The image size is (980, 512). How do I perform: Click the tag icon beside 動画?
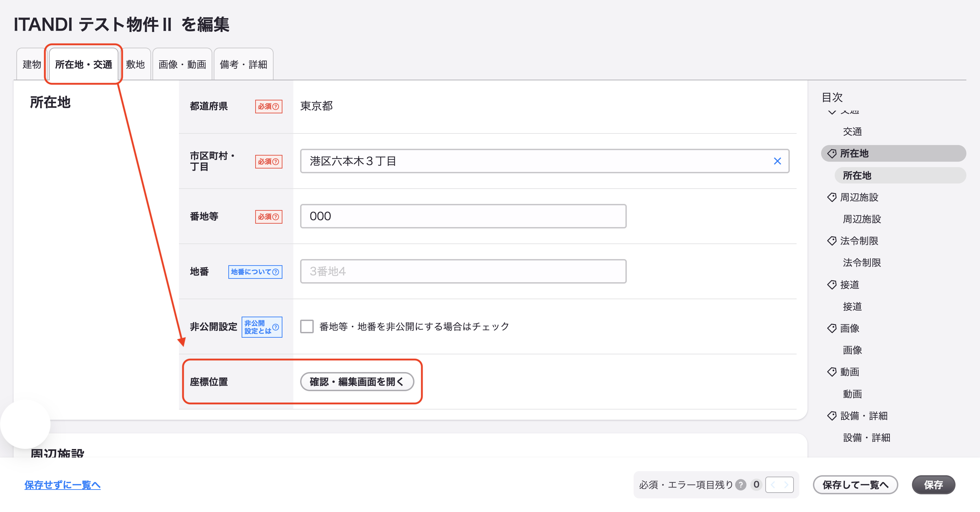click(x=832, y=372)
